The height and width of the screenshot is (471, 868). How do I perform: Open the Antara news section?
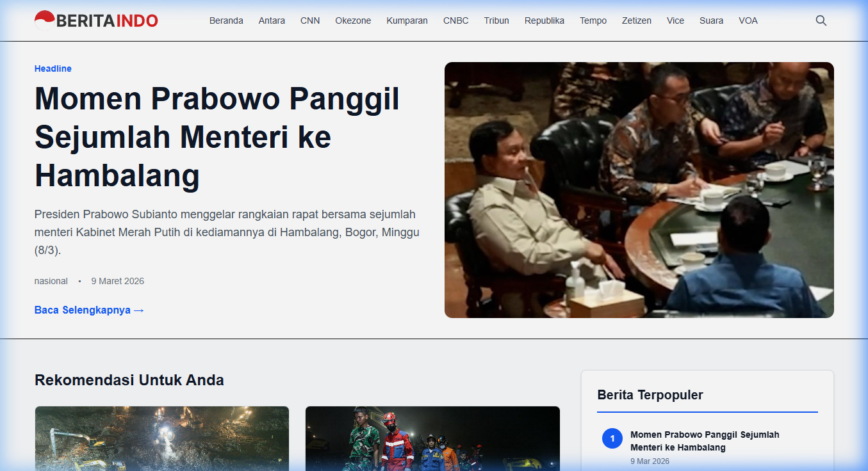point(272,20)
